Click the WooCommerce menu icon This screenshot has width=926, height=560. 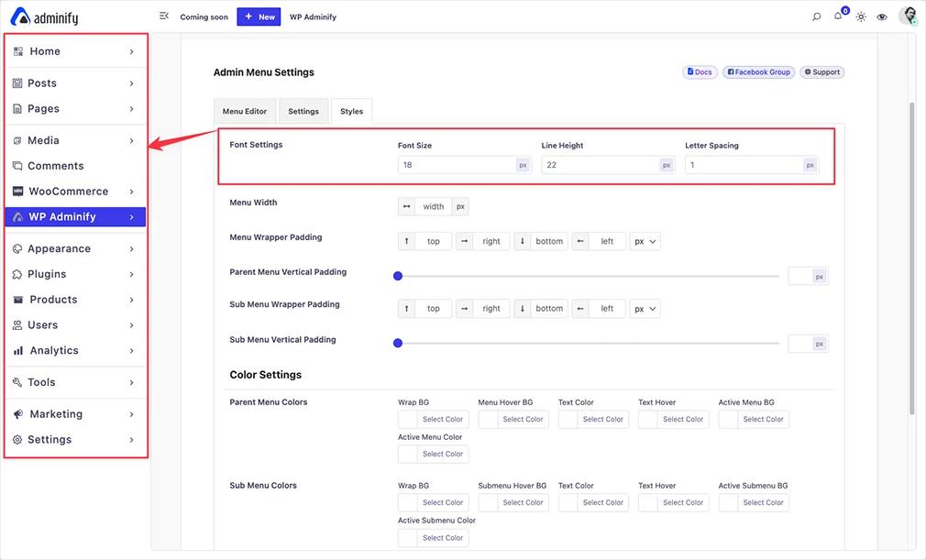pos(18,192)
